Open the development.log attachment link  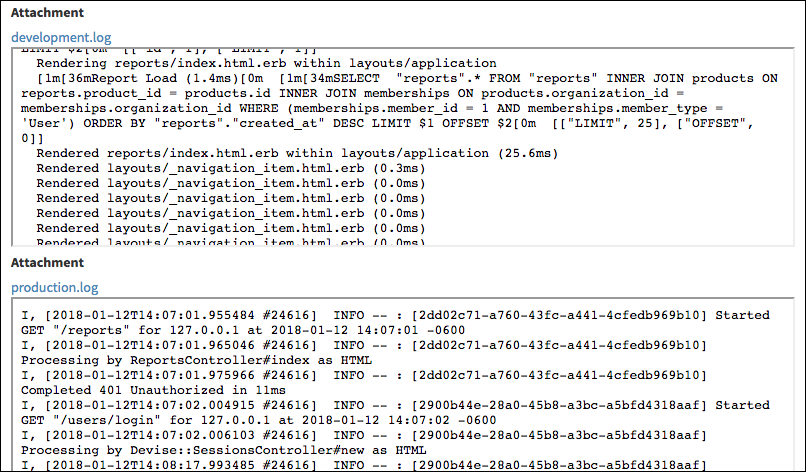coord(61,37)
